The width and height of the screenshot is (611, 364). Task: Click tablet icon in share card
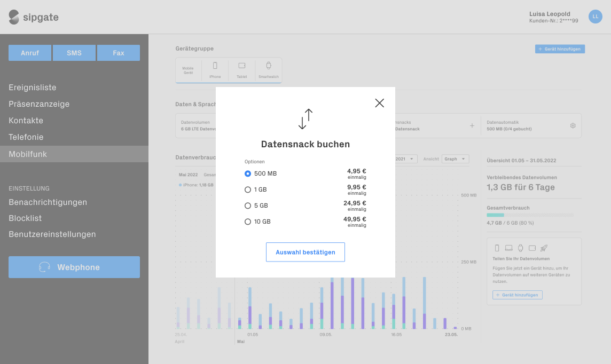pos(532,248)
